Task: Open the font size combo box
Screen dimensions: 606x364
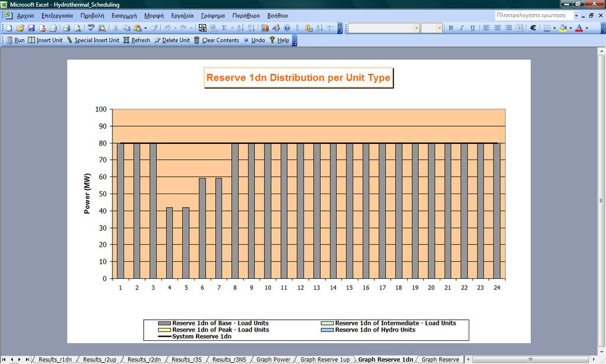Action: point(431,28)
